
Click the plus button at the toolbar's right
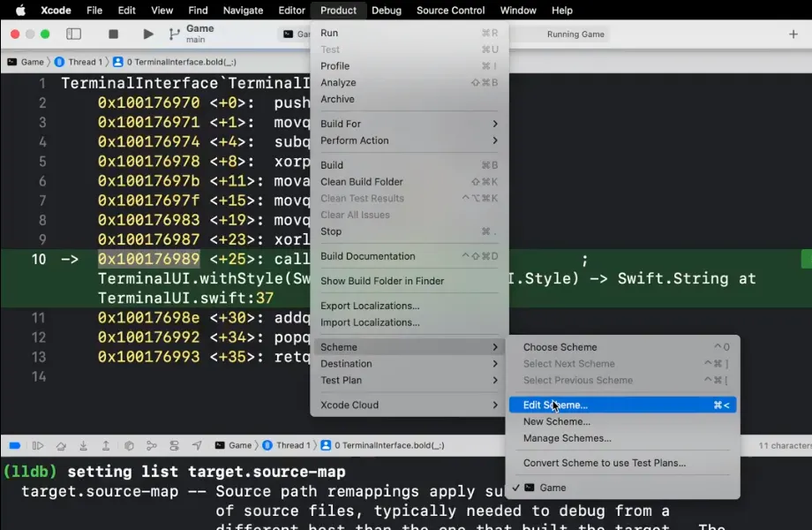click(793, 34)
